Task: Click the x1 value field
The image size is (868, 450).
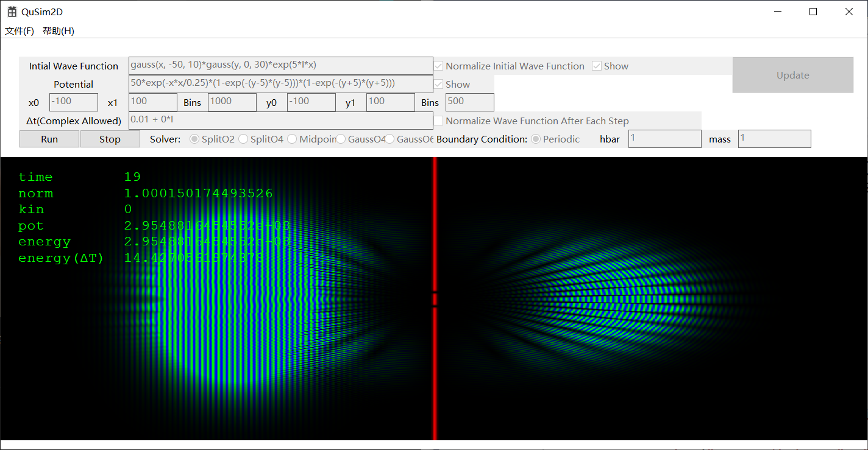Action: (x=153, y=102)
